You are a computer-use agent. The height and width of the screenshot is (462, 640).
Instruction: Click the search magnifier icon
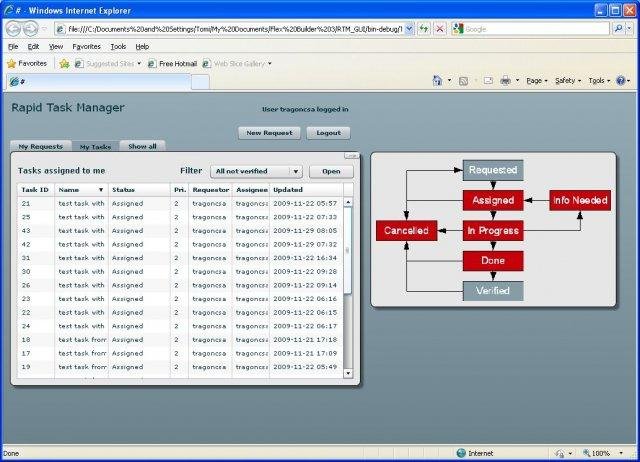619,29
